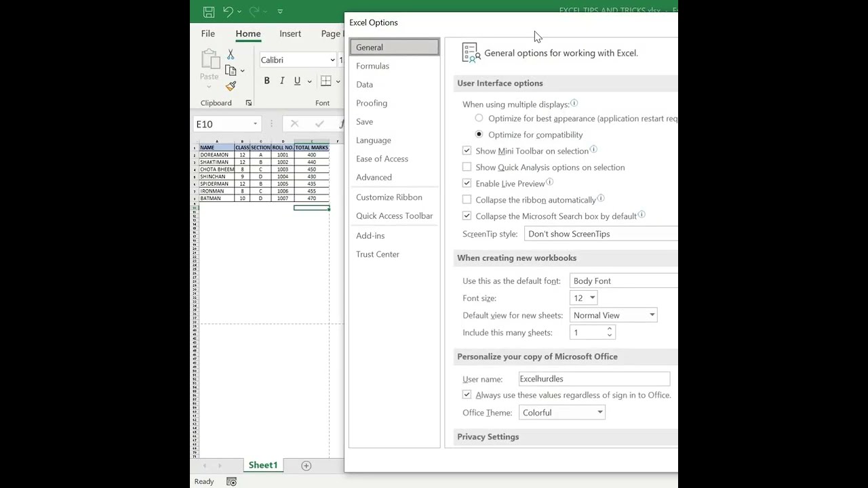Open Formulas category in Excel Options
The height and width of the screenshot is (488, 868).
[394, 66]
